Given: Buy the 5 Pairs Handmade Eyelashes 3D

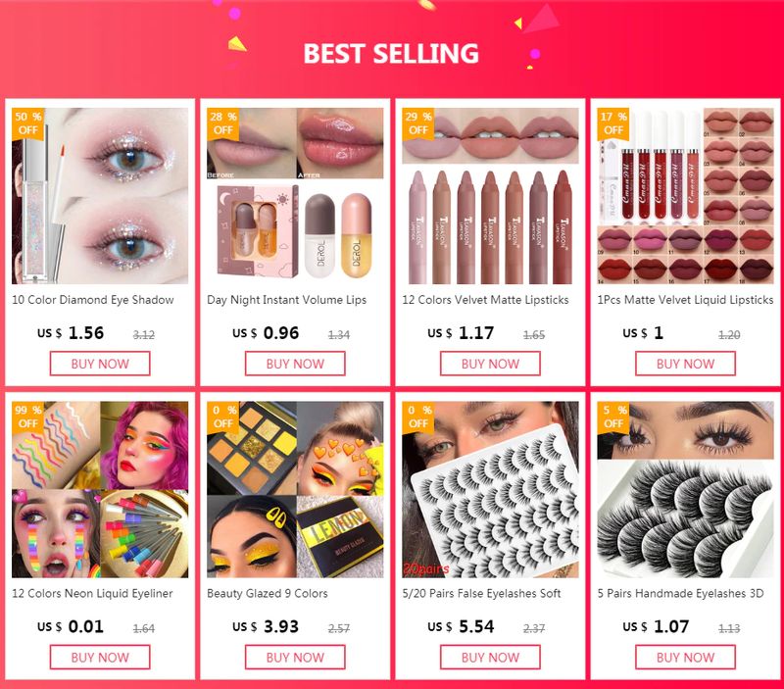Looking at the screenshot, I should [685, 657].
